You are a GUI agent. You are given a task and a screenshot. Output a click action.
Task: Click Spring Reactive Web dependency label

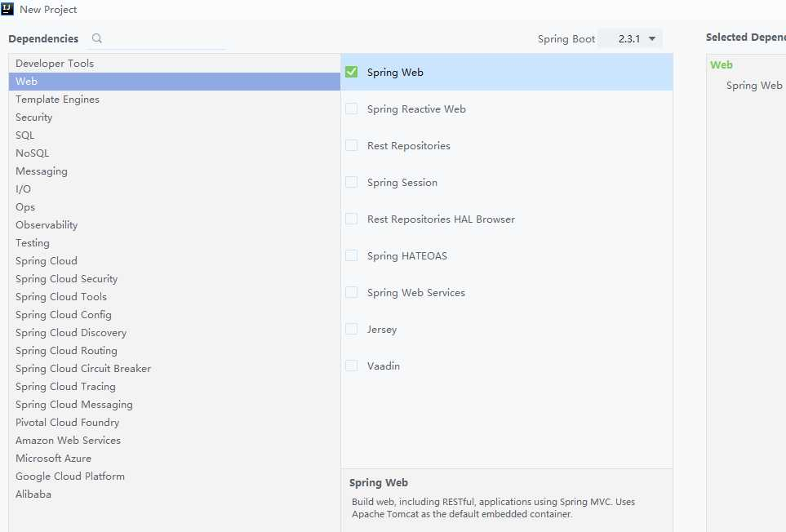pyautogui.click(x=416, y=109)
